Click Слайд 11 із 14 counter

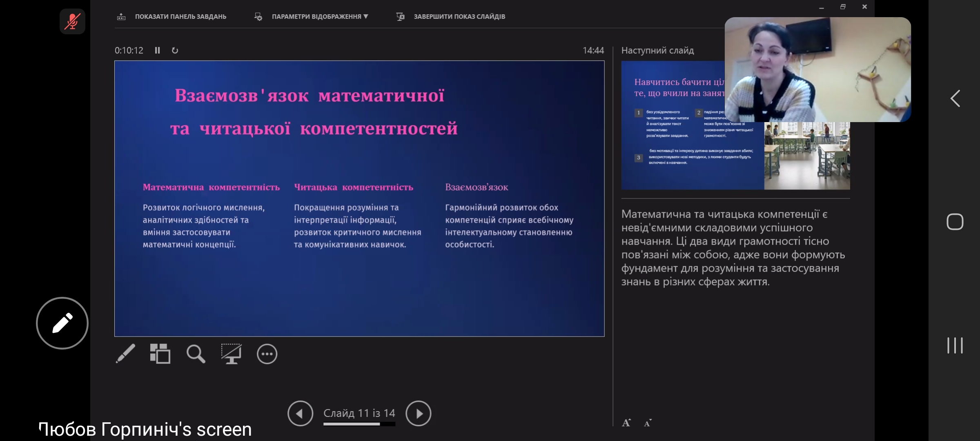[x=359, y=413]
